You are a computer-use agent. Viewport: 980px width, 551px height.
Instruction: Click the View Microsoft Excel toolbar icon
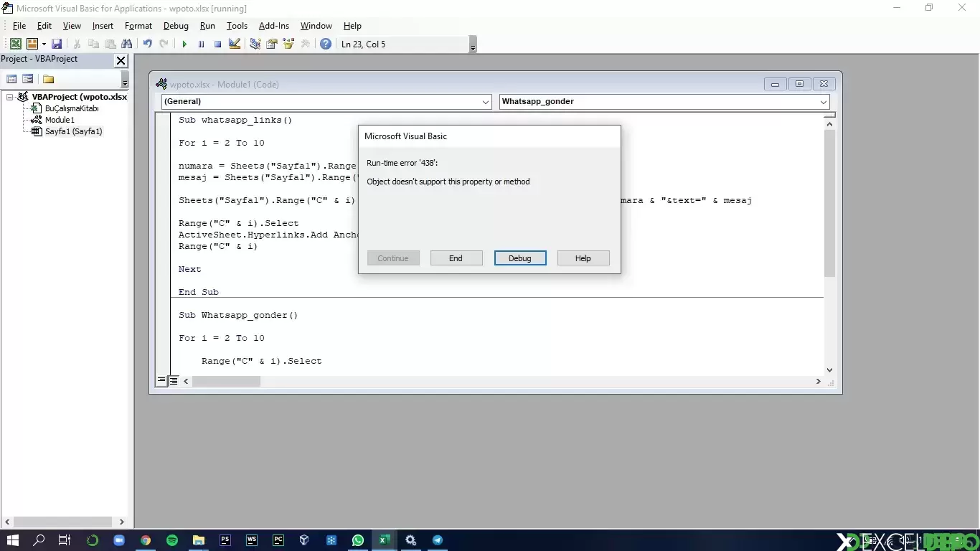coord(15,44)
